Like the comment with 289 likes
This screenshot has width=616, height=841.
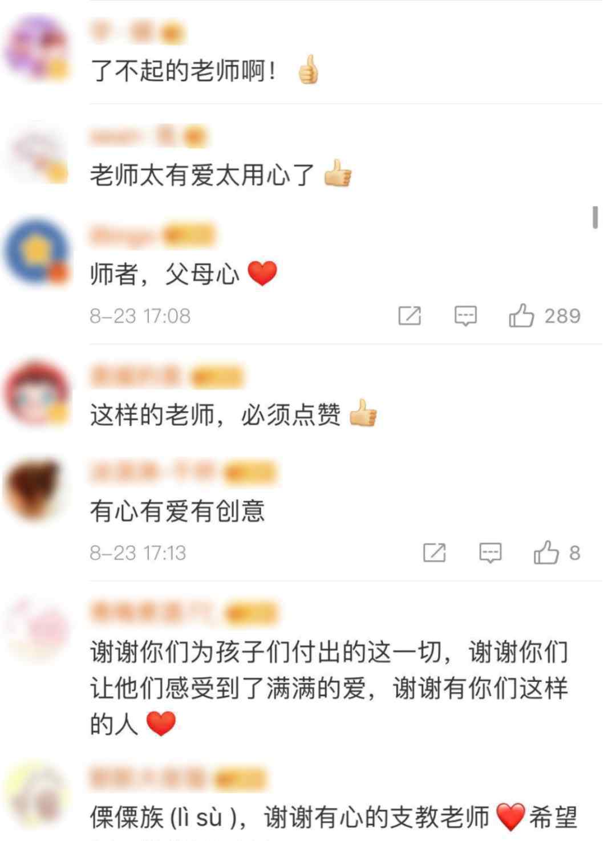coord(521,315)
